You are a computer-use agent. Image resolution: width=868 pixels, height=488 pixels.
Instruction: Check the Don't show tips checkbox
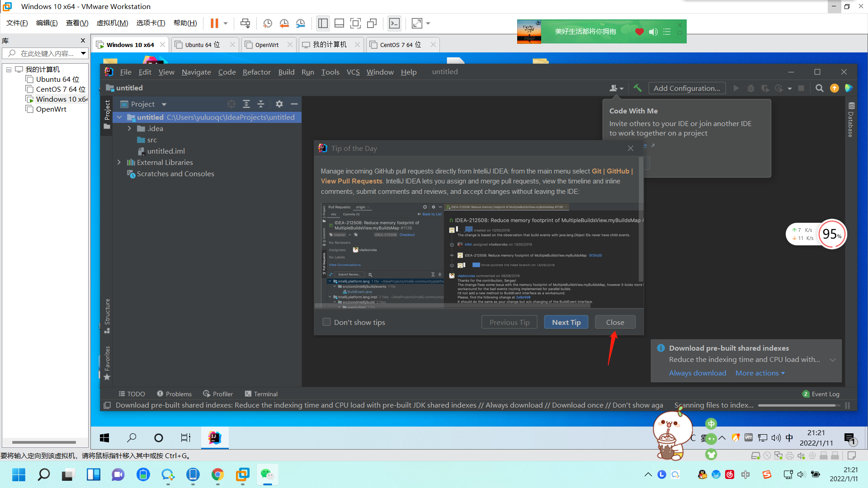[326, 322]
